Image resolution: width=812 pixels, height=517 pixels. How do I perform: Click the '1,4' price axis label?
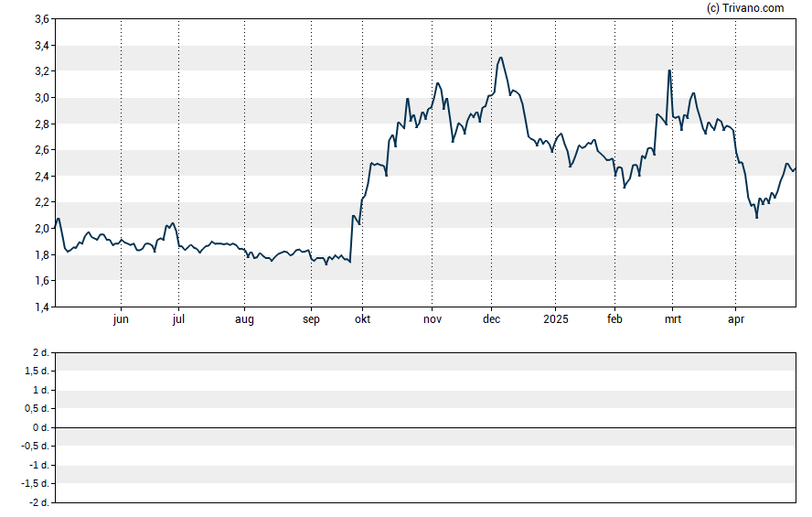pyautogui.click(x=42, y=307)
